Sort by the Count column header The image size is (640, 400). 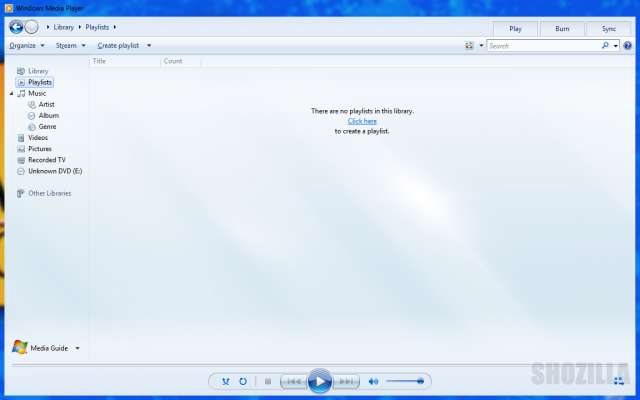point(181,61)
